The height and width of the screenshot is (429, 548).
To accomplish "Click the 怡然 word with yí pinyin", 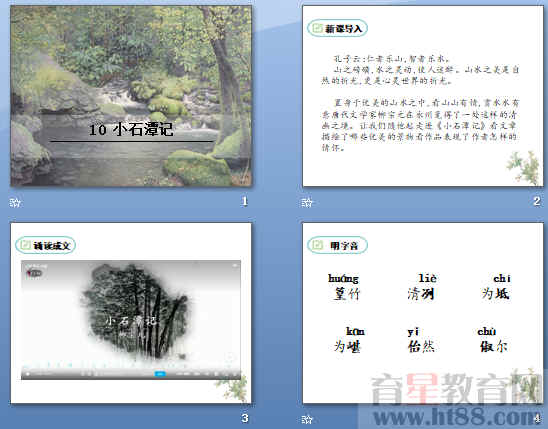I will (421, 347).
